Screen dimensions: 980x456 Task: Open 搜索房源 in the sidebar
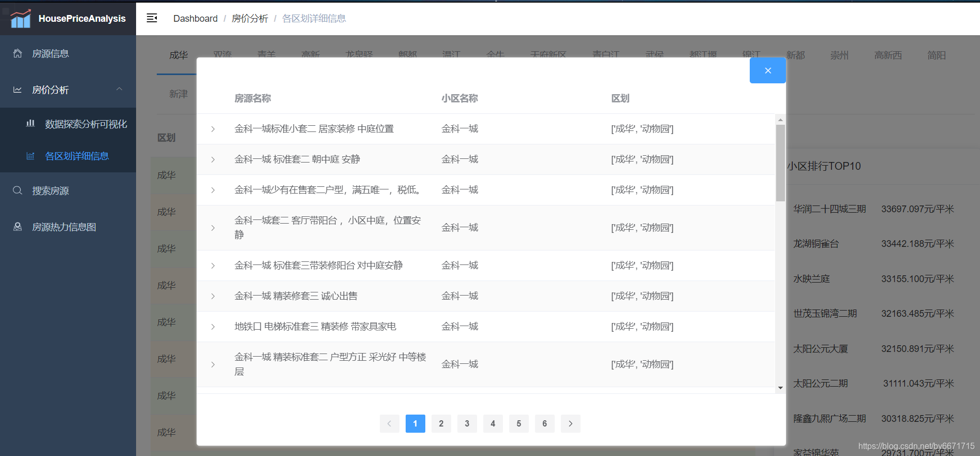[x=68, y=190]
